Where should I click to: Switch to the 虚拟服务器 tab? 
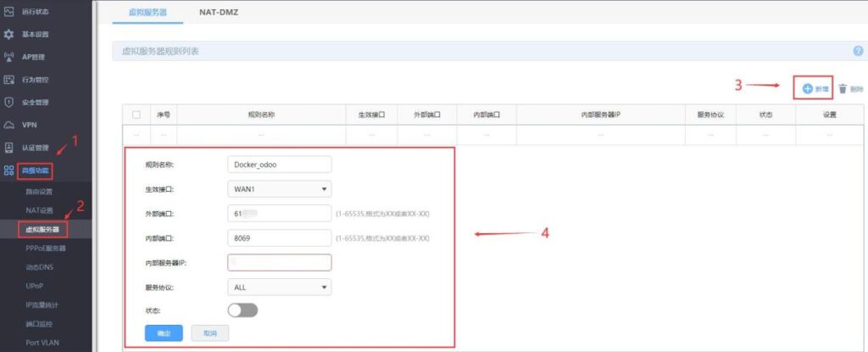[147, 12]
